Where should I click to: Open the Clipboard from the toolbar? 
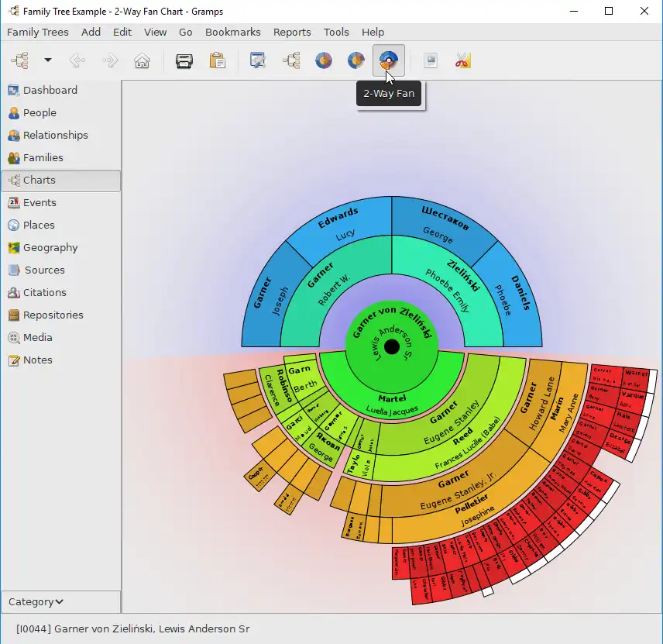(218, 60)
